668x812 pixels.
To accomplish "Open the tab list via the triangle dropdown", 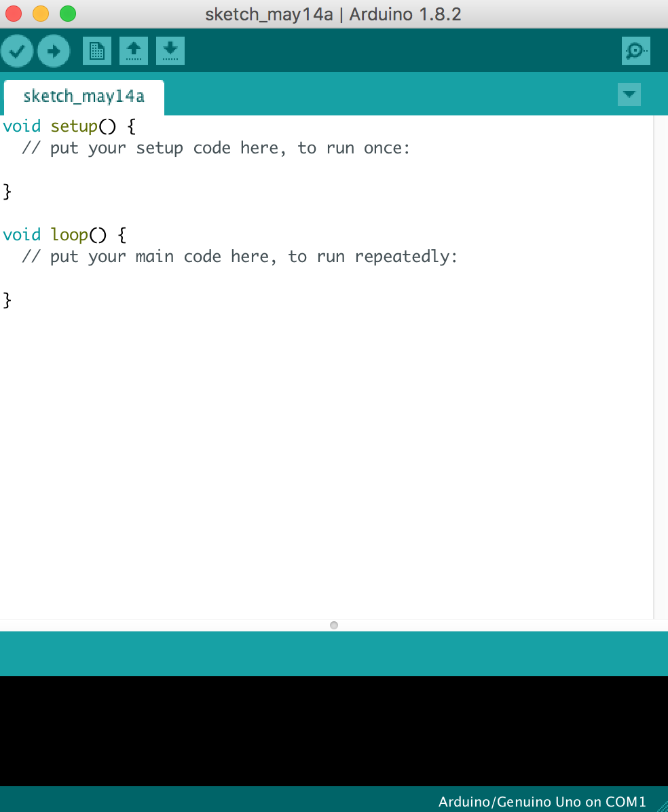I will click(x=628, y=94).
